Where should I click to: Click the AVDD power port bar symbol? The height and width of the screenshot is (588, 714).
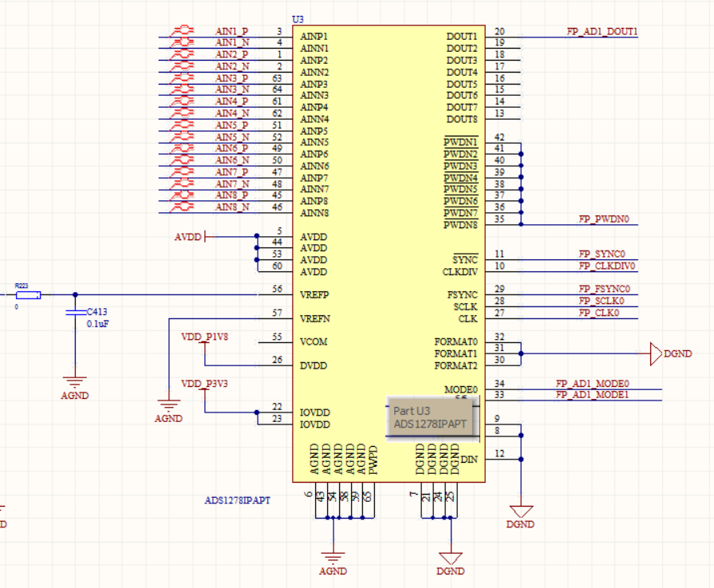pos(205,237)
